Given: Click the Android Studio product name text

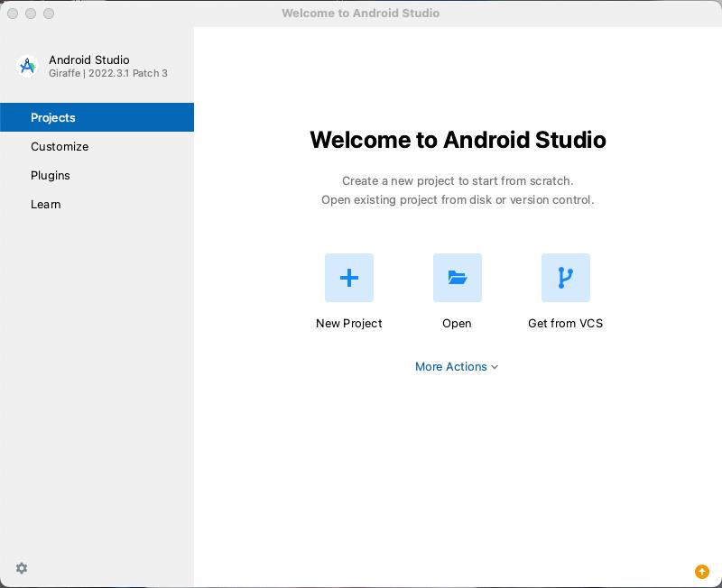Looking at the screenshot, I should click(x=88, y=60).
